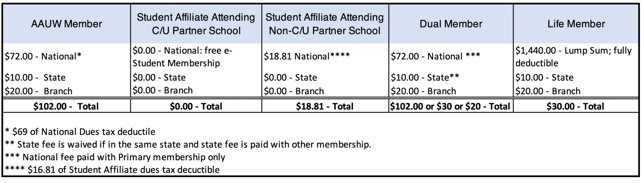This screenshot has width=644, height=183.
Task: Select the $16.81 Student Affiliate dues footnote
Action: (x=112, y=170)
